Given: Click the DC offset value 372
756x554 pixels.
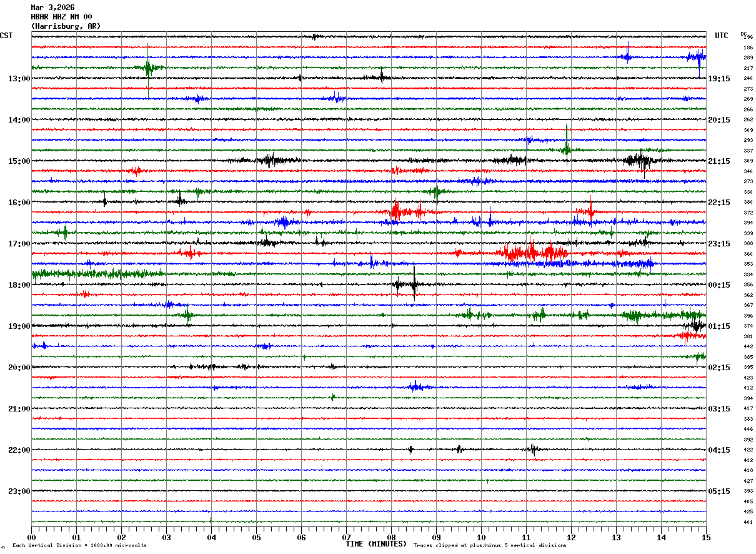Looking at the screenshot, I should click(748, 213).
